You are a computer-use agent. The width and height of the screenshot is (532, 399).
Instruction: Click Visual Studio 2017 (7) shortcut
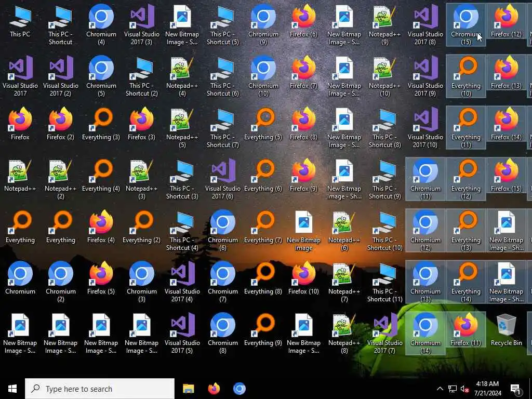385,334
